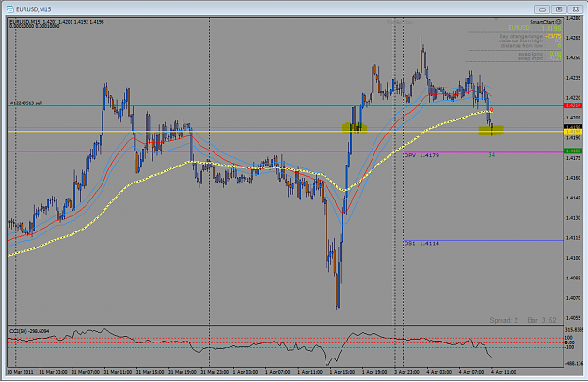Image resolution: width=588 pixels, height=382 pixels.
Task: Minimize the EURUSD,M15 chart window
Action: (542, 9)
